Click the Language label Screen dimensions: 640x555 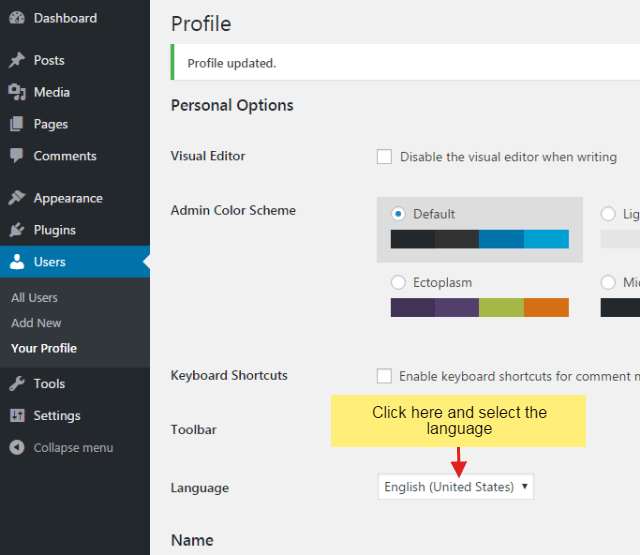[200, 488]
